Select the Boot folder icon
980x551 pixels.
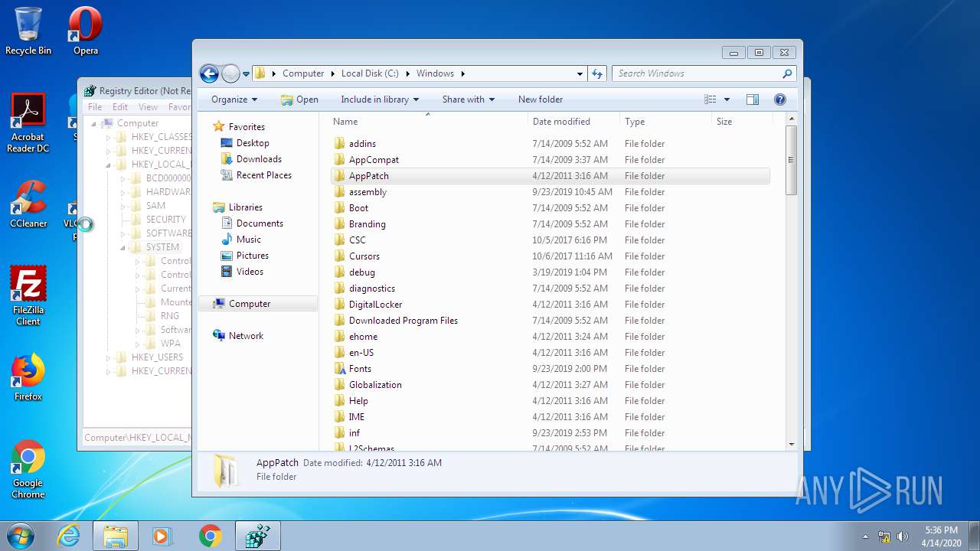pos(340,208)
